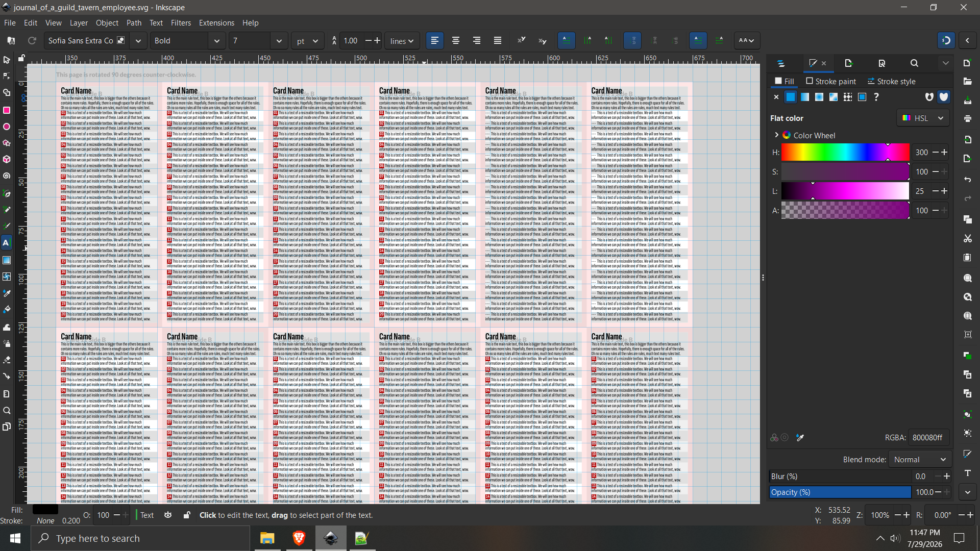Image resolution: width=980 pixels, height=551 pixels.
Task: Select the Rectangle tool
Action: click(7, 110)
